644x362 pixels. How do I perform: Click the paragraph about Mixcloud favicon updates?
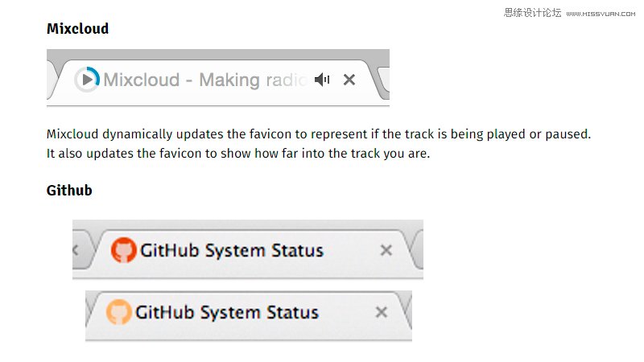pos(319,144)
